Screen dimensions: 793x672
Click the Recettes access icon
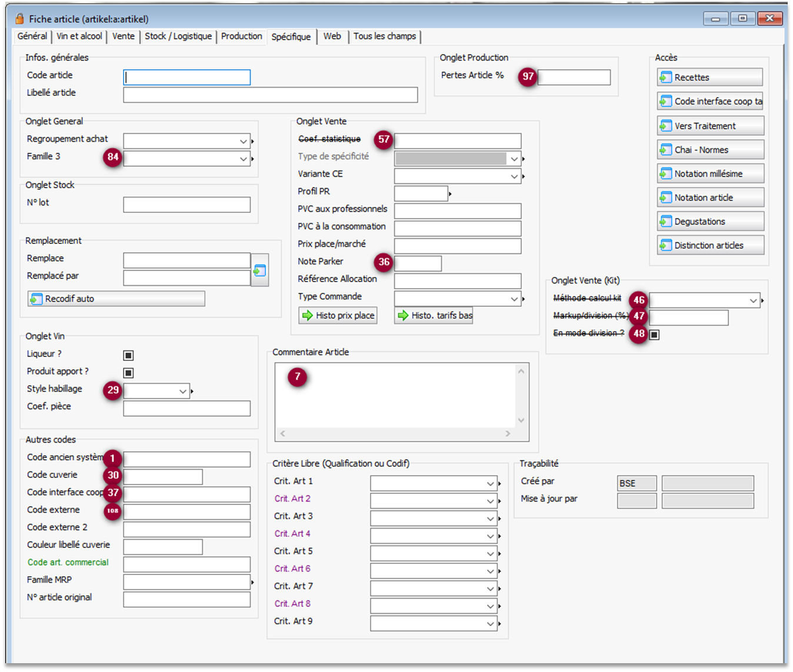pos(665,78)
